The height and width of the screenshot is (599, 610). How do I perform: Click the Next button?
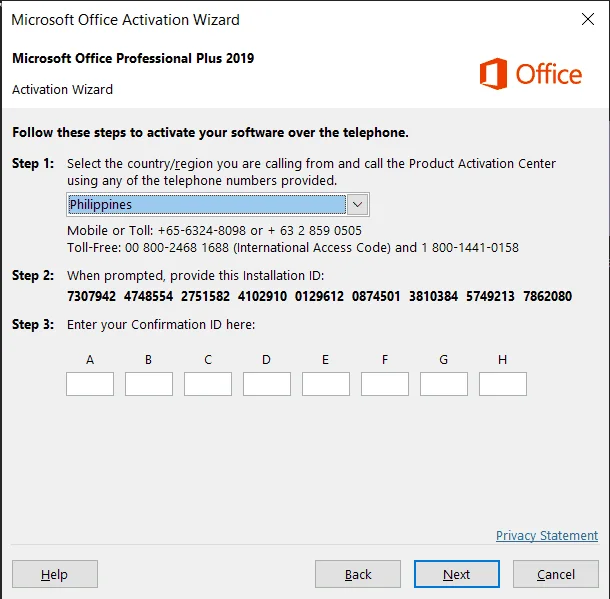click(457, 574)
